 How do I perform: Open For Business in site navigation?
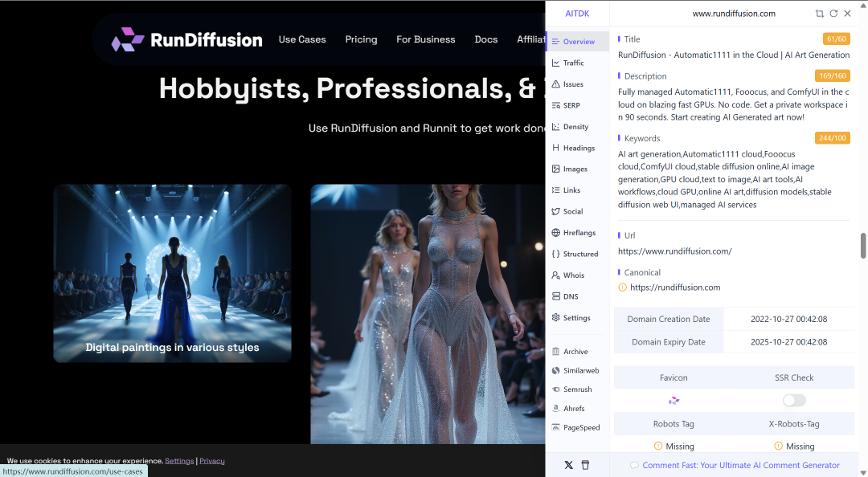[x=426, y=39]
